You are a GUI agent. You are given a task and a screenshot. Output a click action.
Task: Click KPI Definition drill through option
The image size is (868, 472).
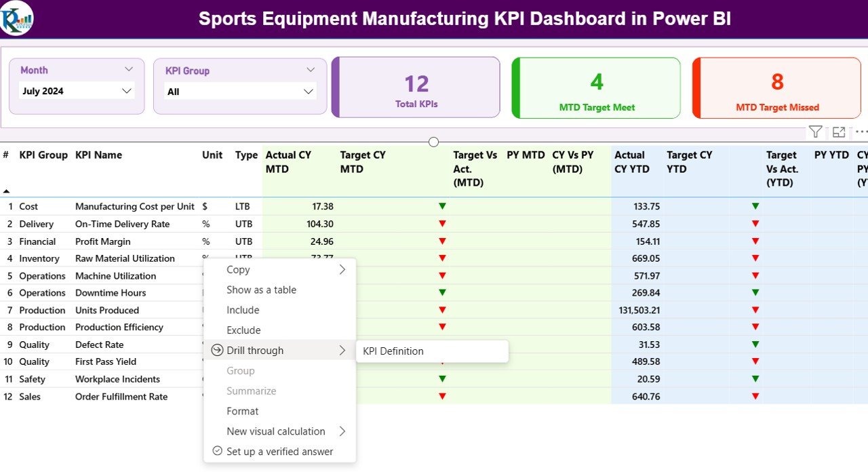[x=391, y=351]
